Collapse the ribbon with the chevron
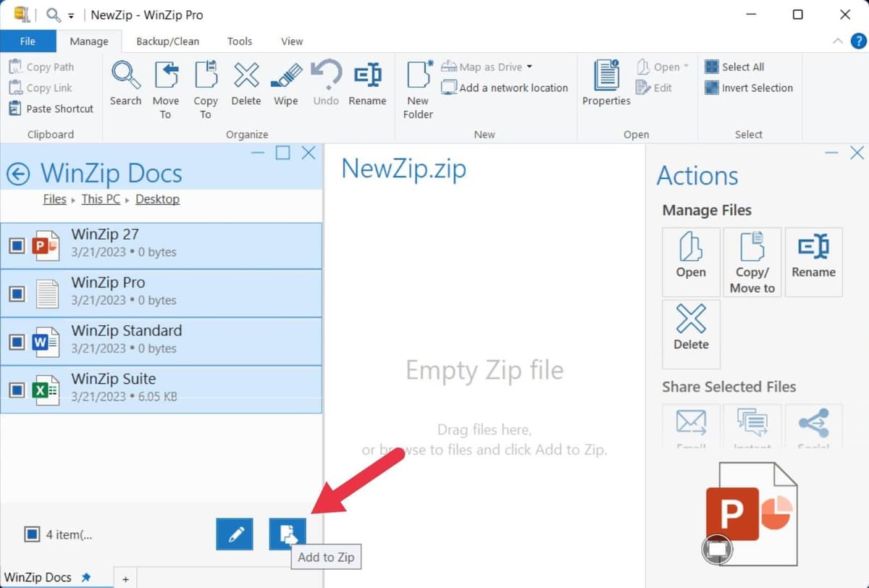Screen dimensions: 869x588 tap(838, 41)
